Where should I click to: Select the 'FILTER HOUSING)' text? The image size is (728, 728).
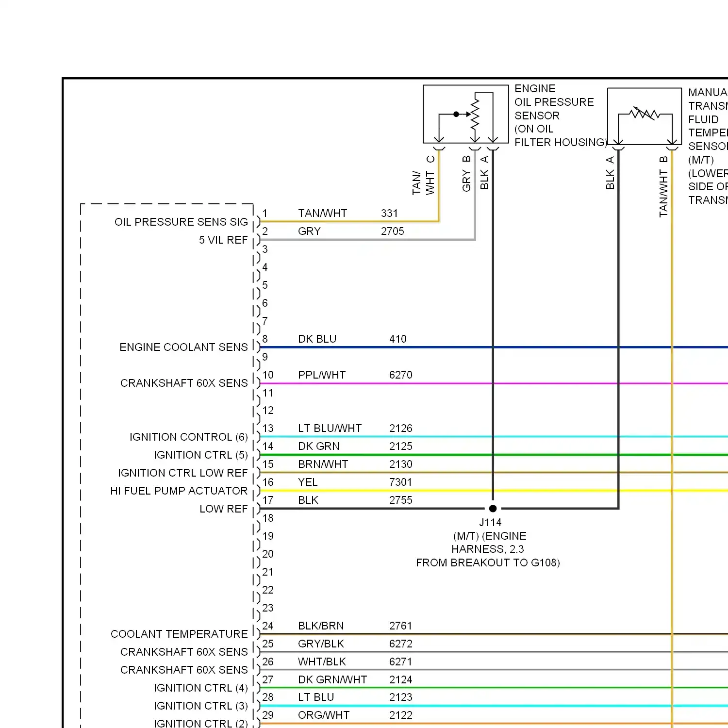point(561,142)
